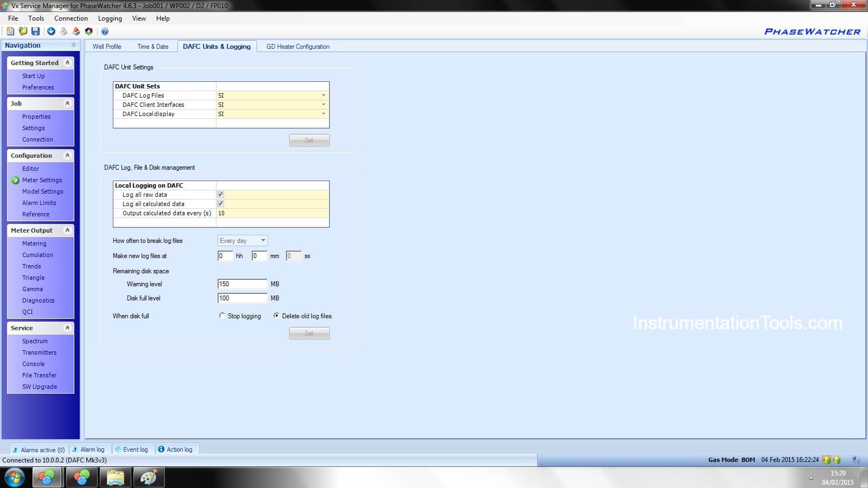
Task: Click the Disk full level MB field
Action: 242,298
